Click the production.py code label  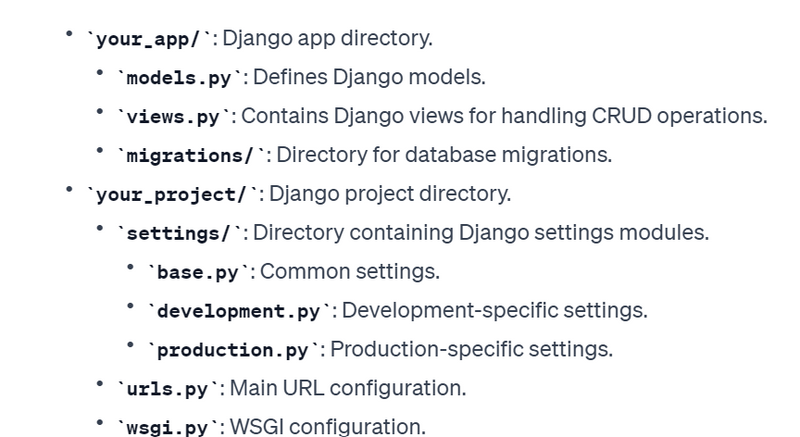click(233, 350)
